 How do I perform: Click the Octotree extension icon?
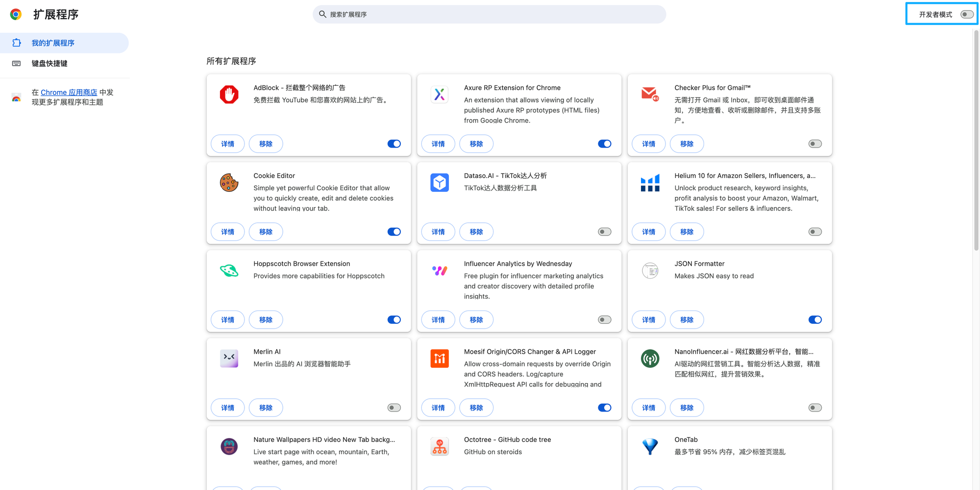pos(440,446)
